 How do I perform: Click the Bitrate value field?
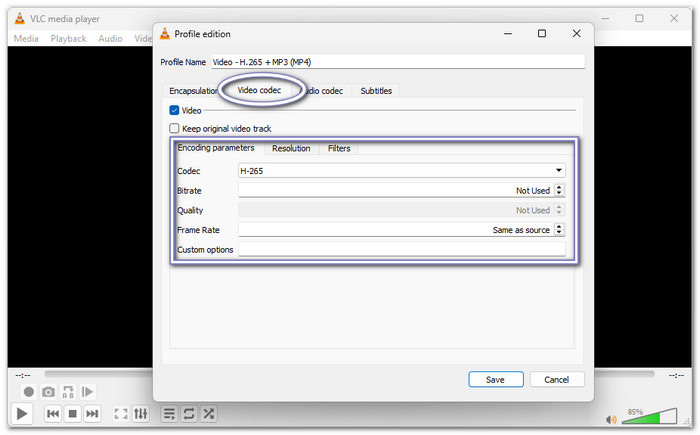coord(396,190)
